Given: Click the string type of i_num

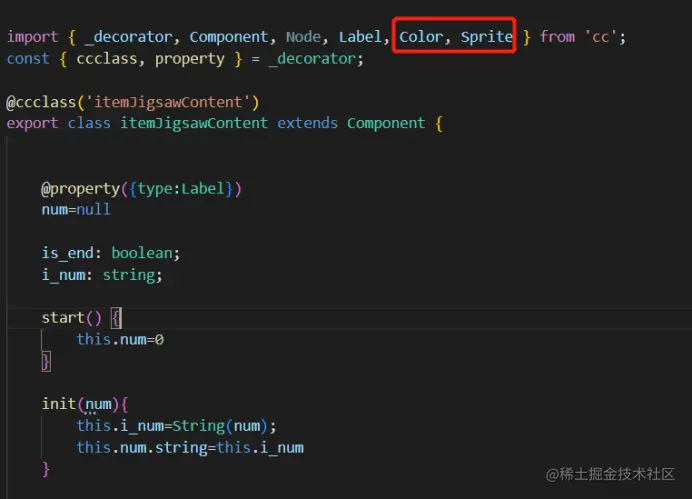Looking at the screenshot, I should [x=130, y=274].
